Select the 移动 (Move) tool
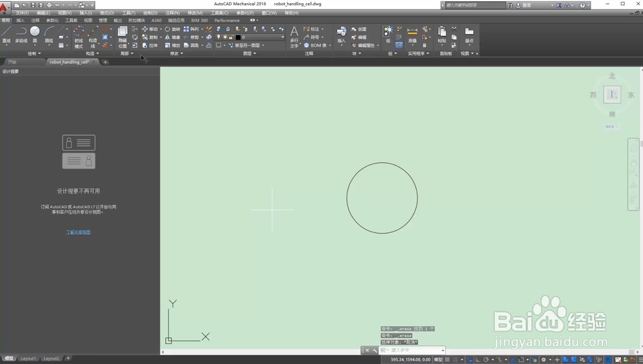The width and height of the screenshot is (643, 364). point(150,29)
